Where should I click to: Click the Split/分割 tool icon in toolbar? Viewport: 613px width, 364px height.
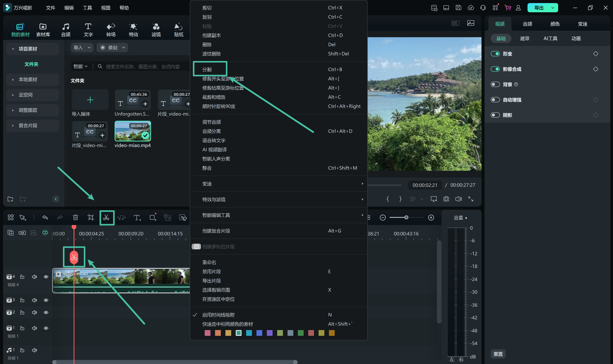pos(106,217)
